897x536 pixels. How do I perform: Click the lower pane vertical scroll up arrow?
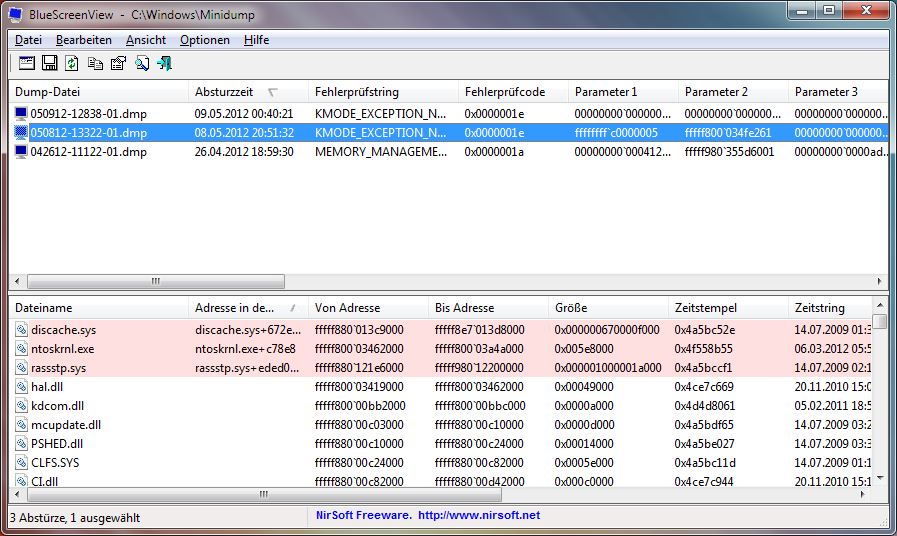(880, 305)
